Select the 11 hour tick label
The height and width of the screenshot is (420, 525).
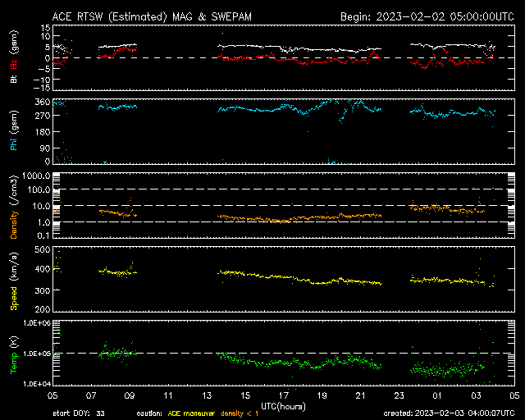168,395
